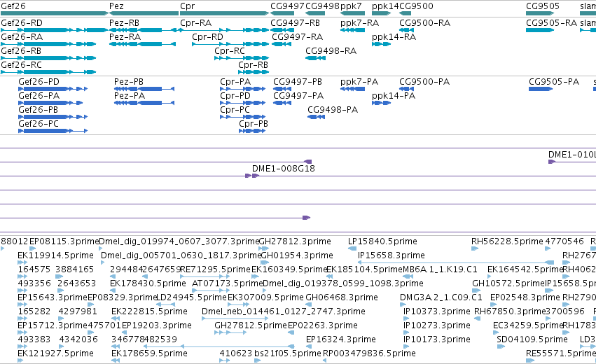Image resolution: width=596 pixels, height=364 pixels.
Task: Select transcript label CG9500-RA
Action: [425, 23]
